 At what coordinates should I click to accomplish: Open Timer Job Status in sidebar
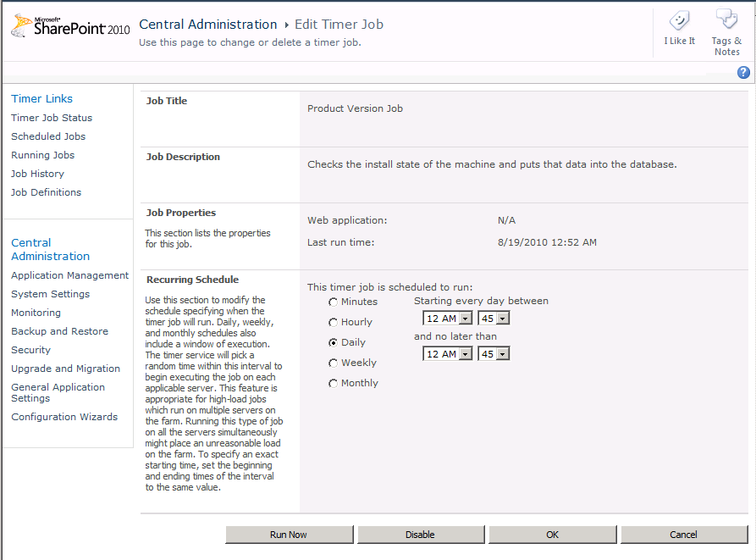coord(52,118)
